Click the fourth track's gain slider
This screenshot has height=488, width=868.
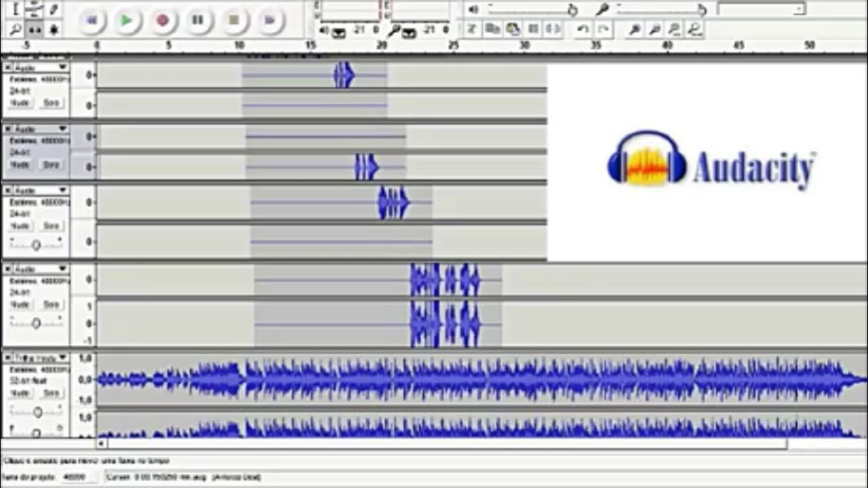(35, 323)
